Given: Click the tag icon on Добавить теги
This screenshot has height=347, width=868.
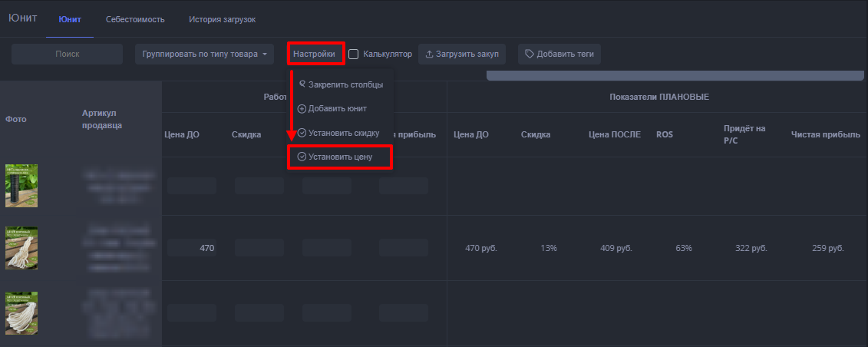Looking at the screenshot, I should tap(530, 55).
